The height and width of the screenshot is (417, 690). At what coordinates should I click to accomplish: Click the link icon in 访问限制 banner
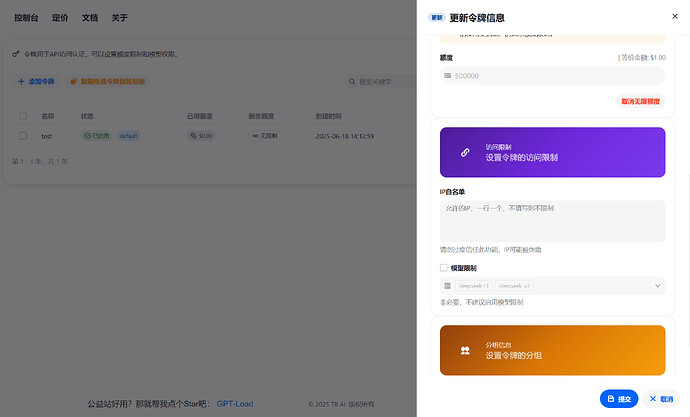point(465,153)
